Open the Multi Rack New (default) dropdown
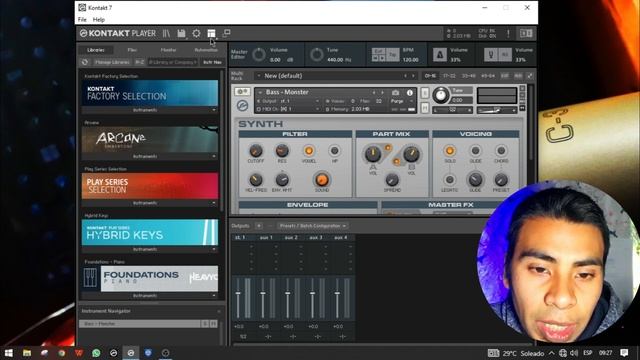 point(336,76)
